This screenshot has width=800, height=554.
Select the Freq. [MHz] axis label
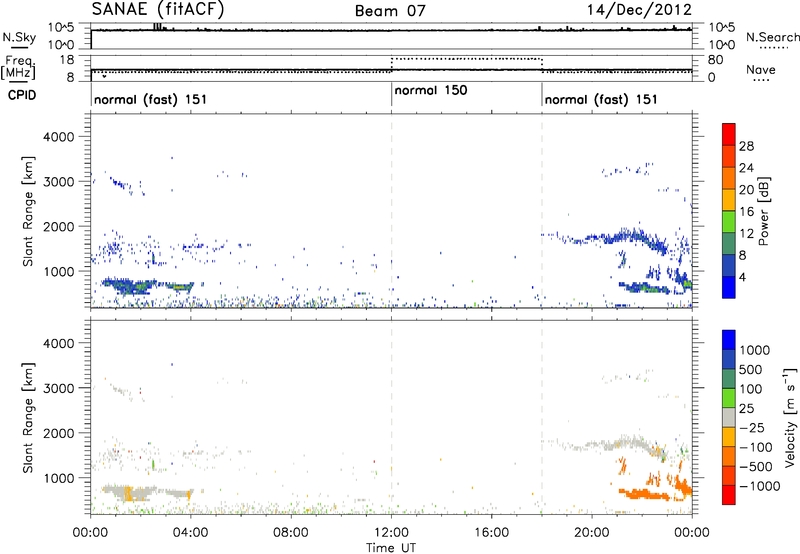pyautogui.click(x=19, y=68)
